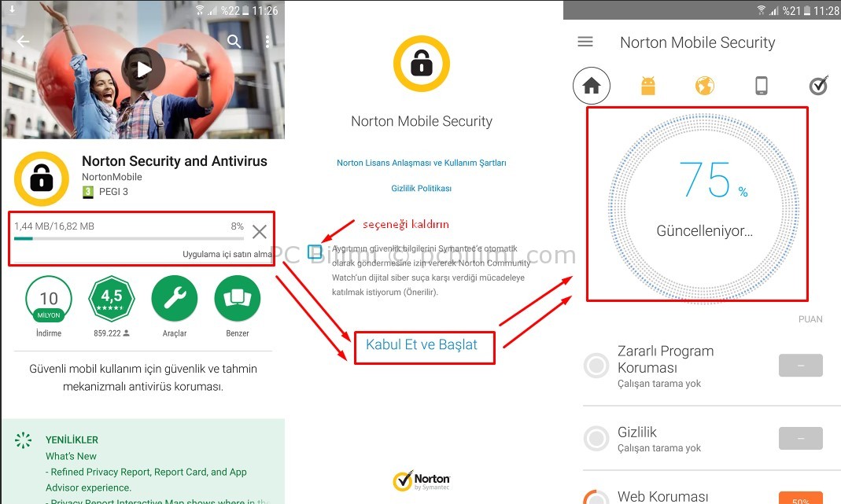Image resolution: width=841 pixels, height=504 pixels.
Task: Tap the status ring beside Zararlı Program Koruması
Action: pos(596,366)
